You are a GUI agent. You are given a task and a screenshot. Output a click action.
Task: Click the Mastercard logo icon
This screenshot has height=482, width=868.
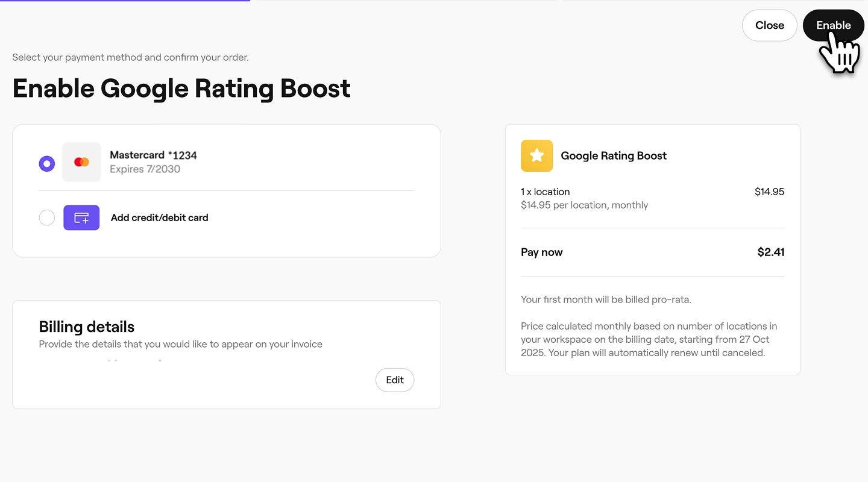[81, 162]
